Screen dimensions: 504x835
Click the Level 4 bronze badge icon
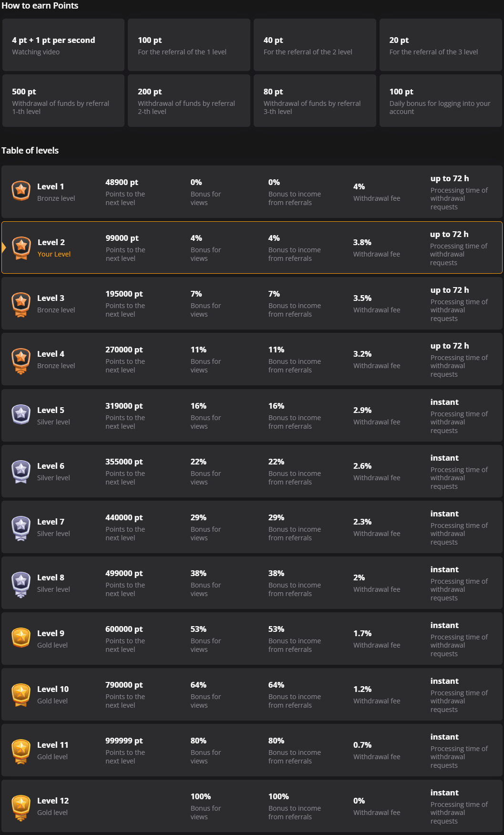[x=21, y=361]
